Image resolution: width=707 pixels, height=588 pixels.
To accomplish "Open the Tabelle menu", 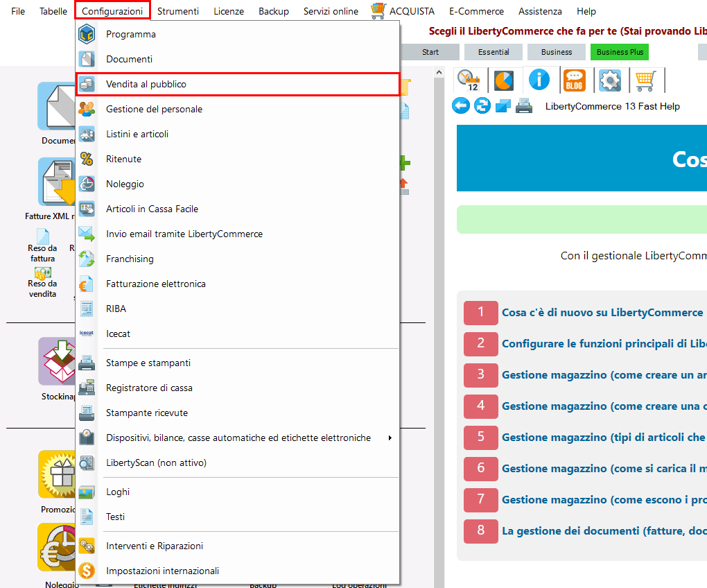I will point(53,11).
